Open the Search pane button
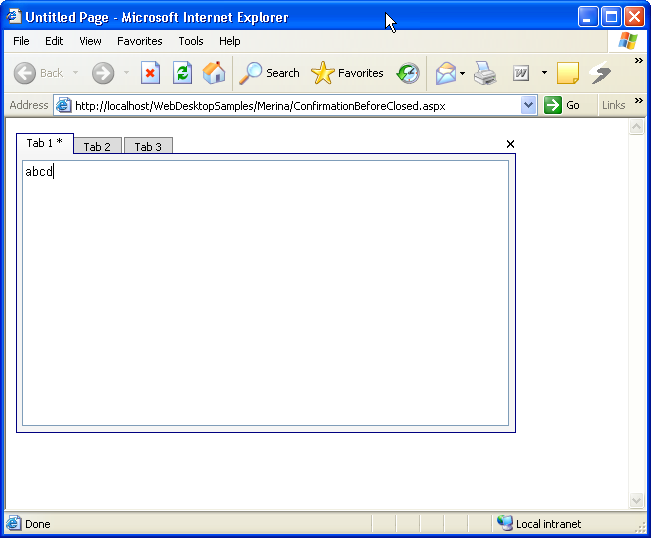The image size is (651, 538). pos(270,73)
